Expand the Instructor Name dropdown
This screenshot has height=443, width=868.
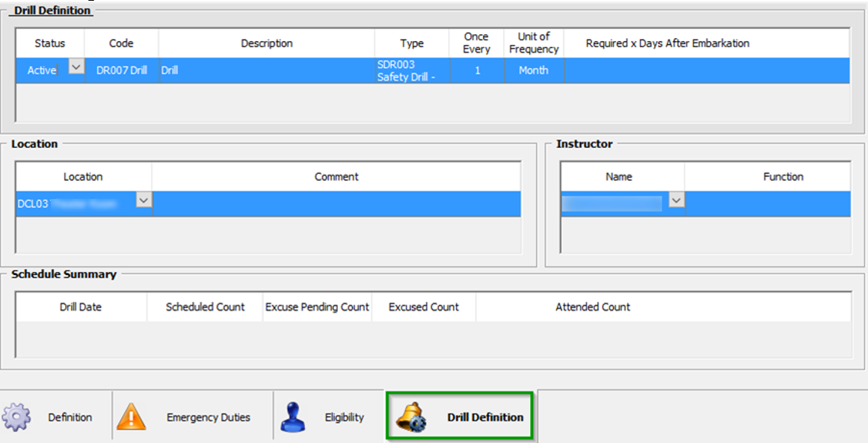pos(675,202)
